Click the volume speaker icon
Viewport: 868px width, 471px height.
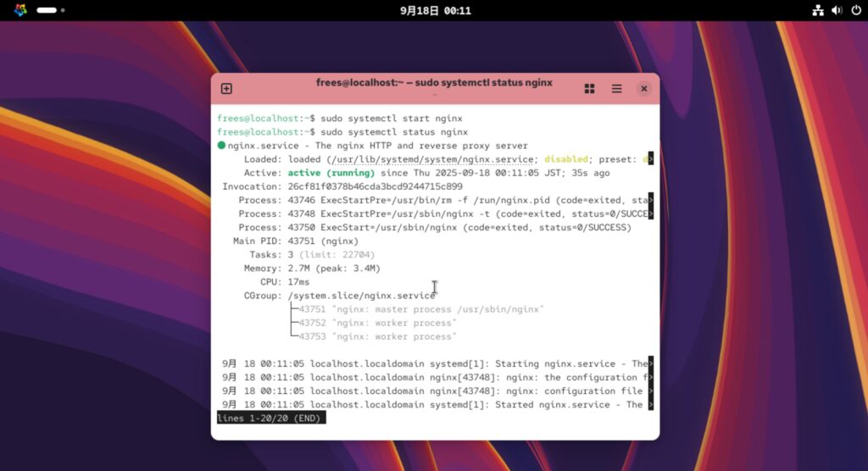836,11
